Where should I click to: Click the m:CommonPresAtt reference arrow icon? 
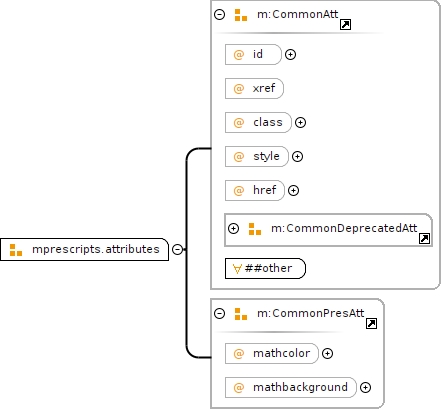coord(371,324)
